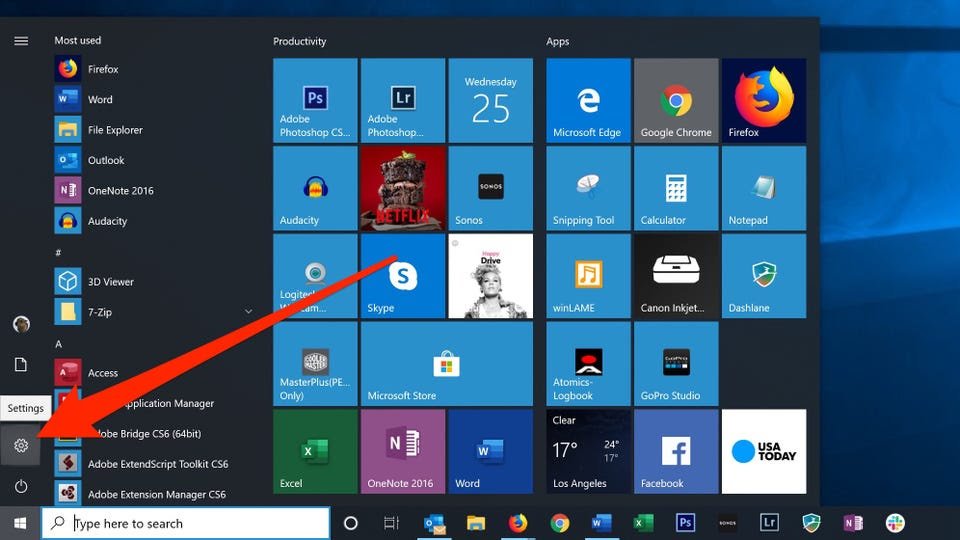Open Photoshop from the taskbar
The image size is (960, 540).
click(685, 523)
